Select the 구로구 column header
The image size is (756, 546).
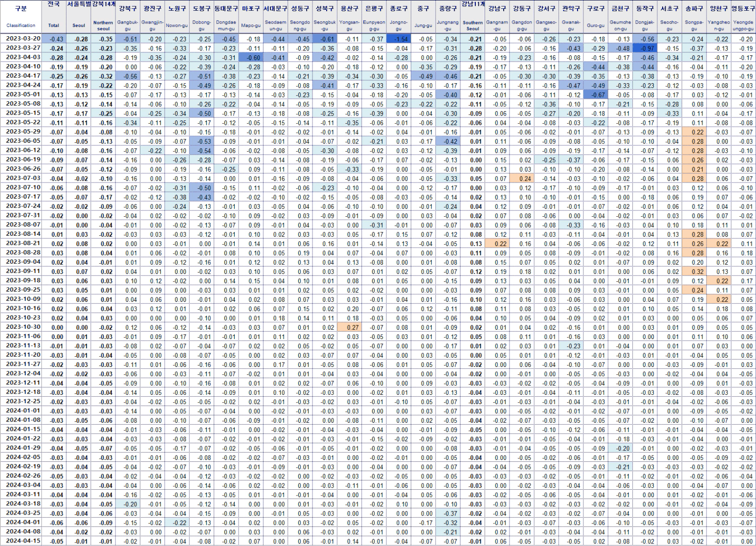(596, 8)
